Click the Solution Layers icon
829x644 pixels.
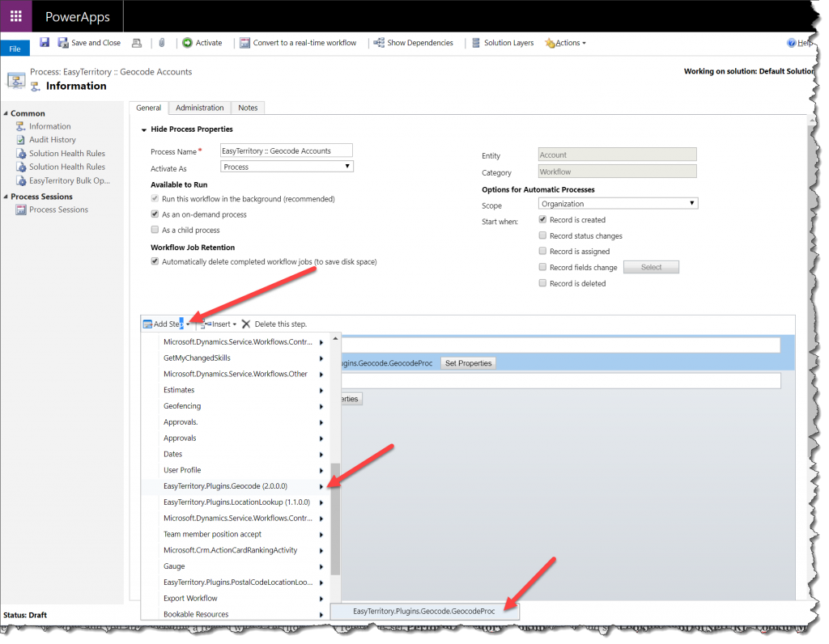[476, 43]
